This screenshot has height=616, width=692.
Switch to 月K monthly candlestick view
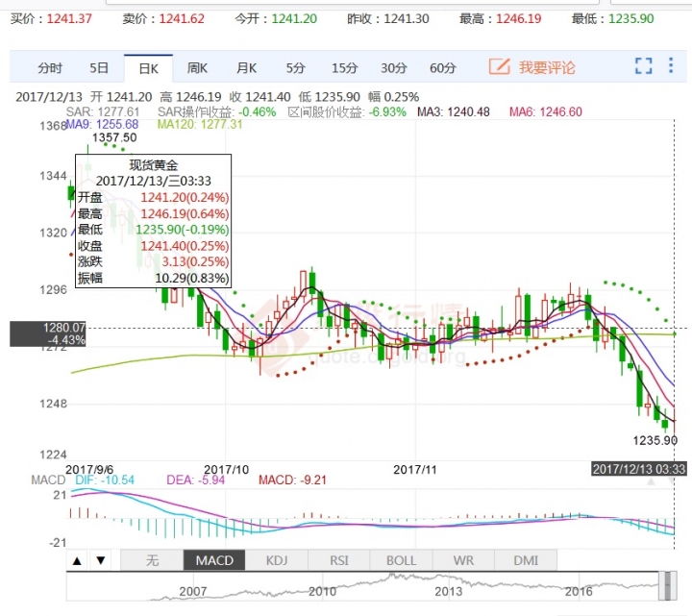coord(246,67)
